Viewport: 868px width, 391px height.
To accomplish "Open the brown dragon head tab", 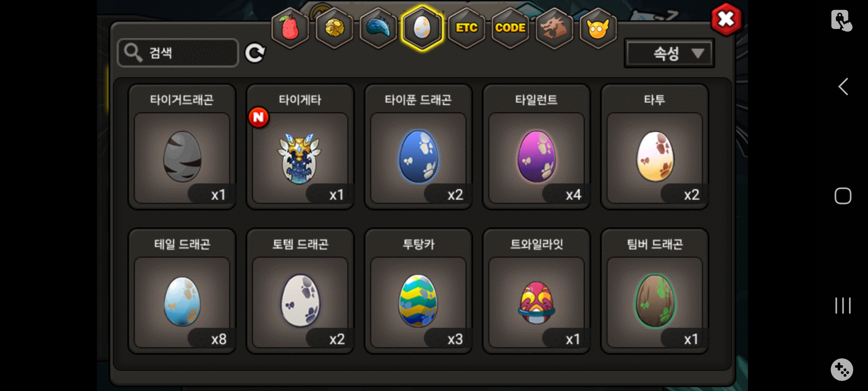I will [554, 28].
